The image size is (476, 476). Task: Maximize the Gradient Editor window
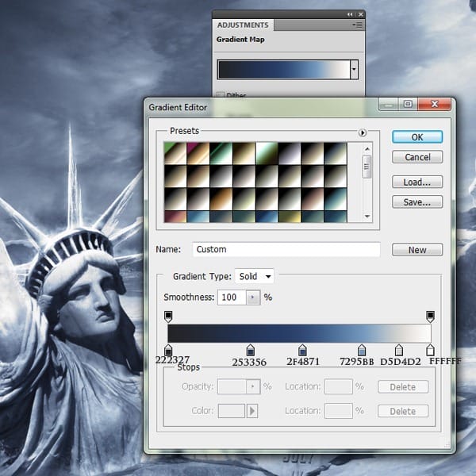pos(408,104)
